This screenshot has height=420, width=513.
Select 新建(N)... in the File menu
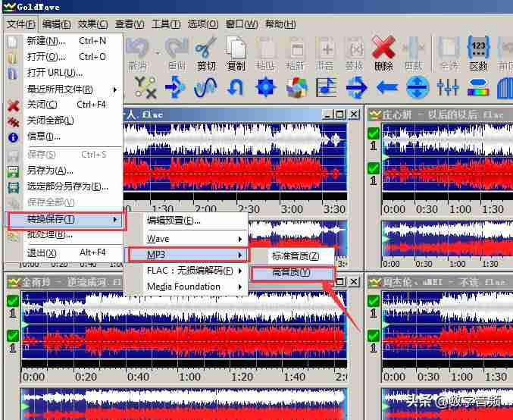65,41
